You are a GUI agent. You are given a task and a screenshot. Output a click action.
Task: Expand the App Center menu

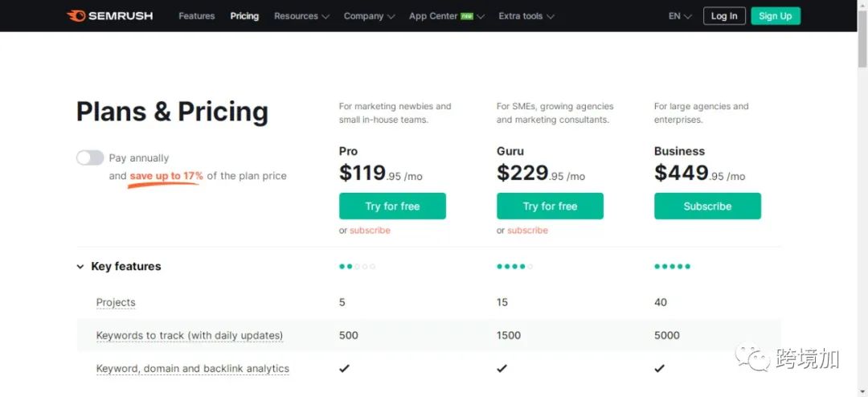coord(447,16)
